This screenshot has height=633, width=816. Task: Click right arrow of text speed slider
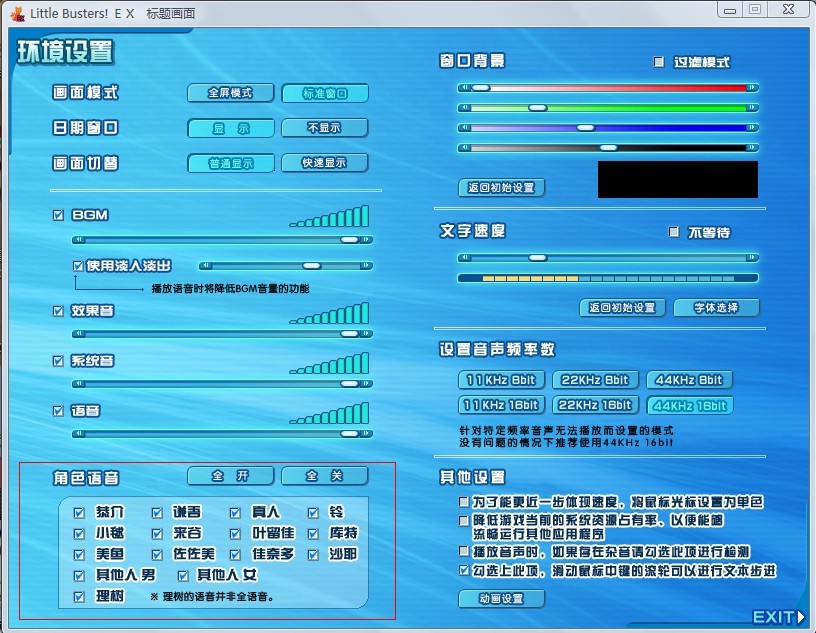click(x=752, y=258)
